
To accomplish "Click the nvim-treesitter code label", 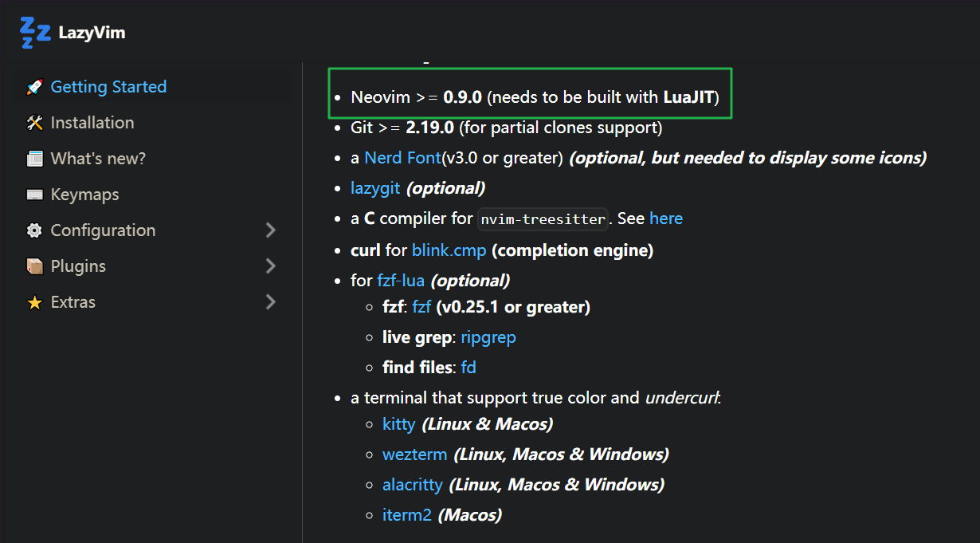I will click(543, 219).
